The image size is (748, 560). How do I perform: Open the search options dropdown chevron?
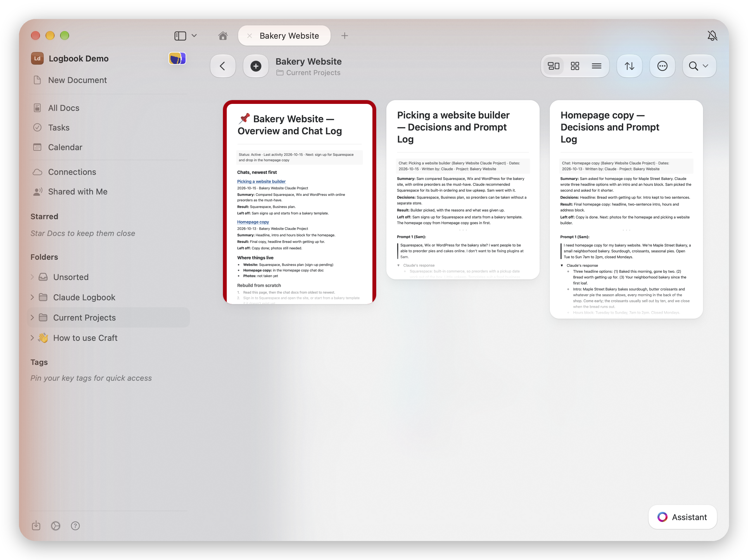coord(706,66)
